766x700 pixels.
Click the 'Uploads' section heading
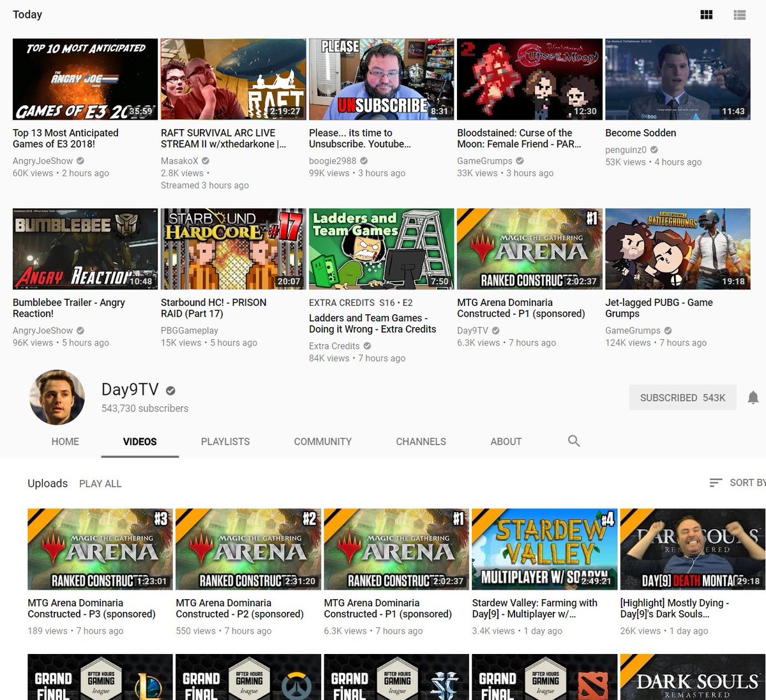(47, 483)
